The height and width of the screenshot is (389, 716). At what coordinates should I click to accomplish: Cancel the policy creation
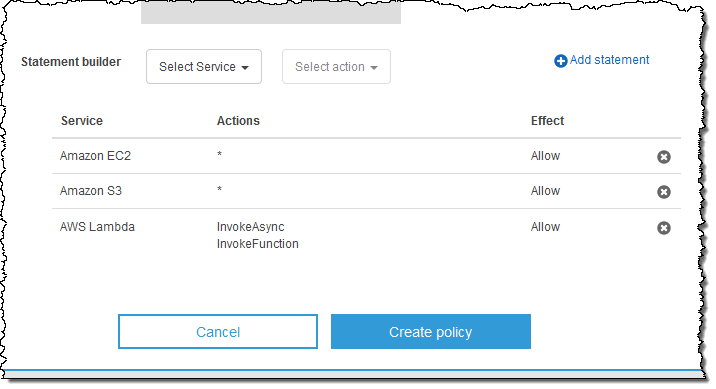pyautogui.click(x=218, y=331)
